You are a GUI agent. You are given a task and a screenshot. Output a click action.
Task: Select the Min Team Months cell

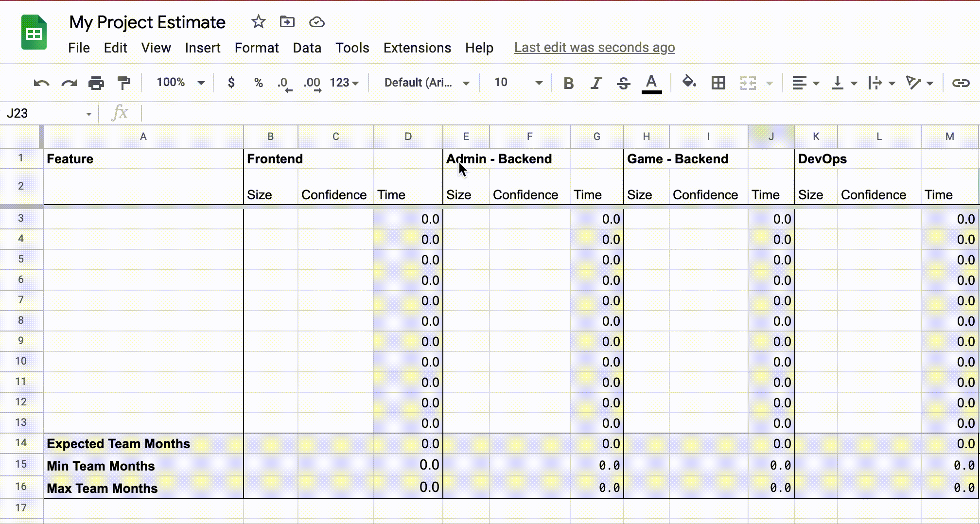[x=143, y=466]
